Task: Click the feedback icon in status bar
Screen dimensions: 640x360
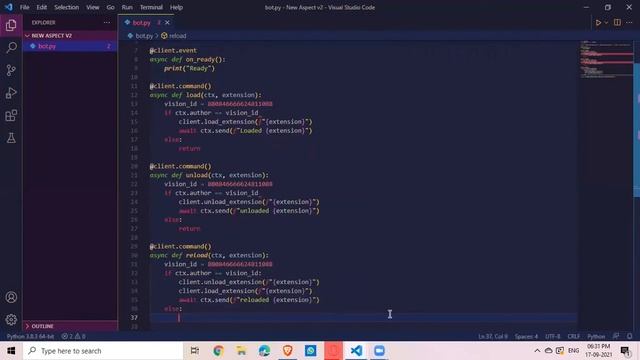Action: point(616,336)
